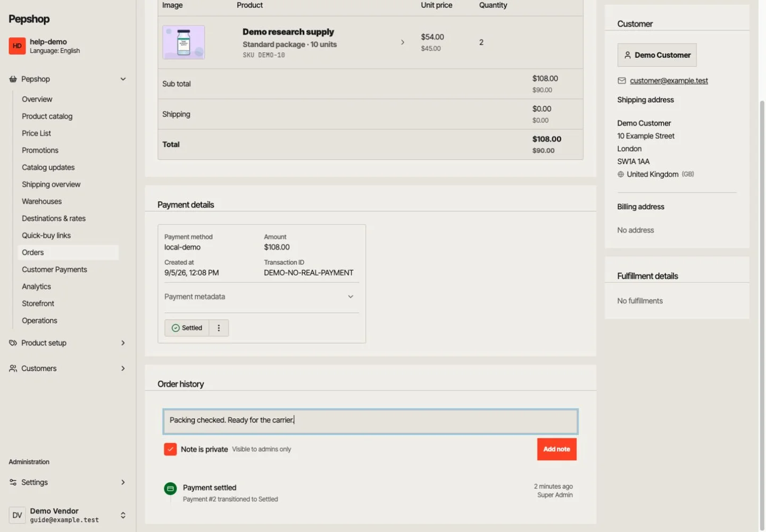Go to Product catalog
The width and height of the screenshot is (766, 532).
tap(47, 117)
